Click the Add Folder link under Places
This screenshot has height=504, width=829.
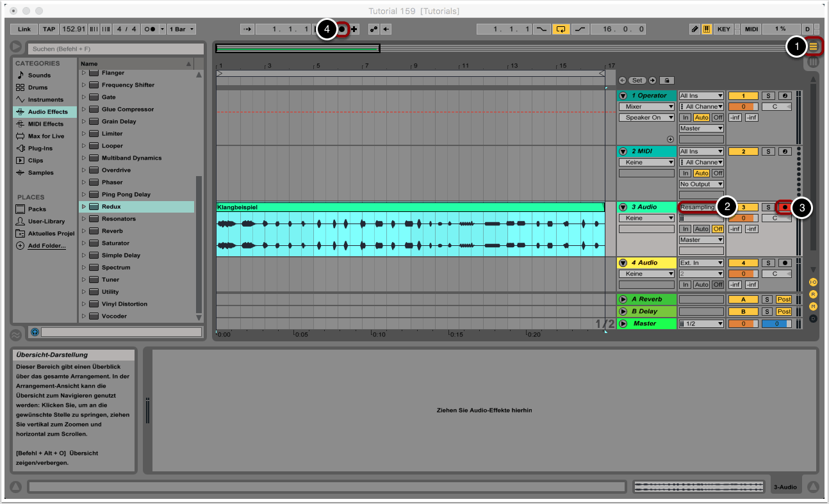coord(46,246)
